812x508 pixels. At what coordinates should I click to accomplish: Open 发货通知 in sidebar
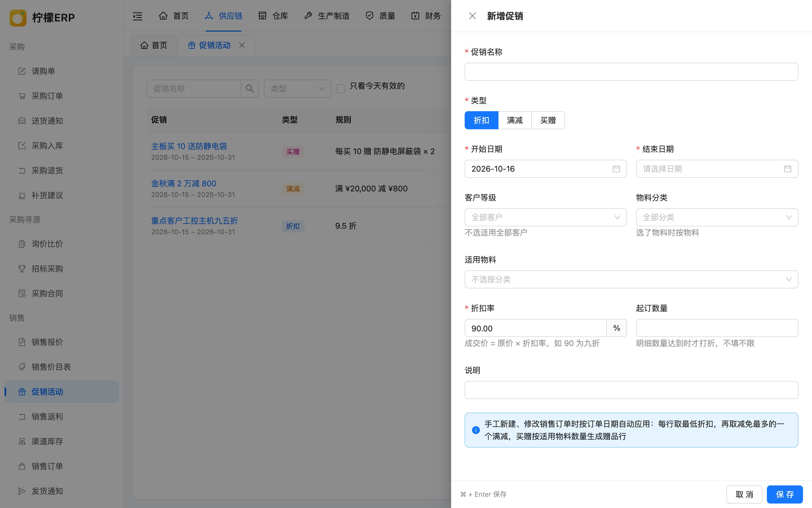point(62,491)
